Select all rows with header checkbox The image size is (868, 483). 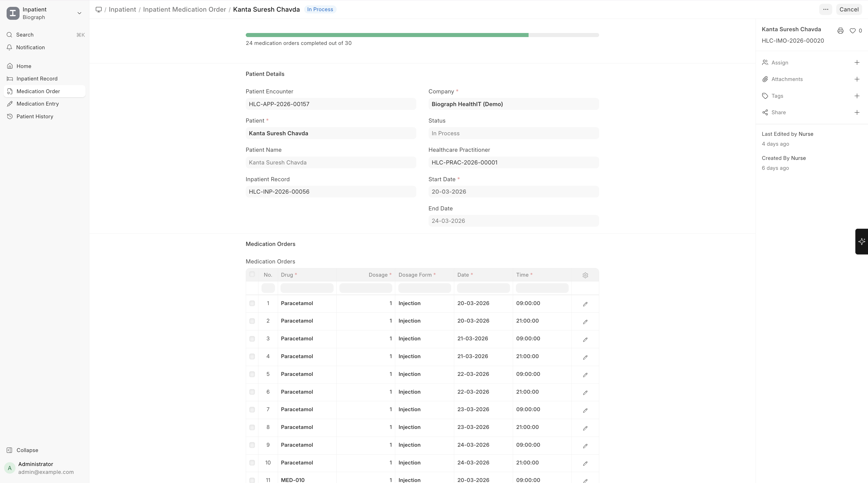[x=252, y=274]
